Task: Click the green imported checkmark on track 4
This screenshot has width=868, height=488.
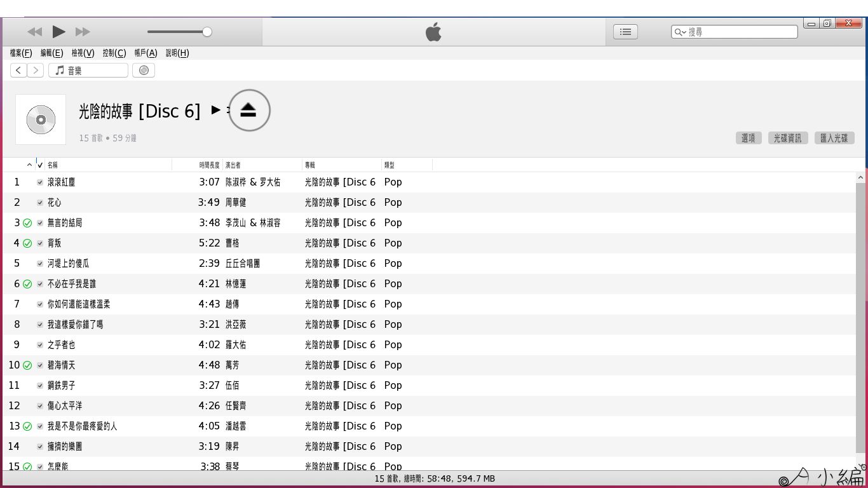Action: [x=27, y=243]
